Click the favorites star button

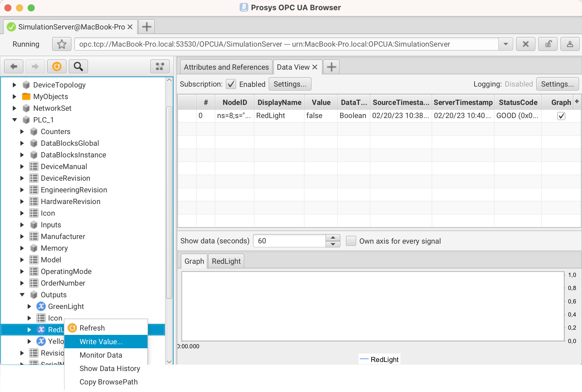(61, 44)
